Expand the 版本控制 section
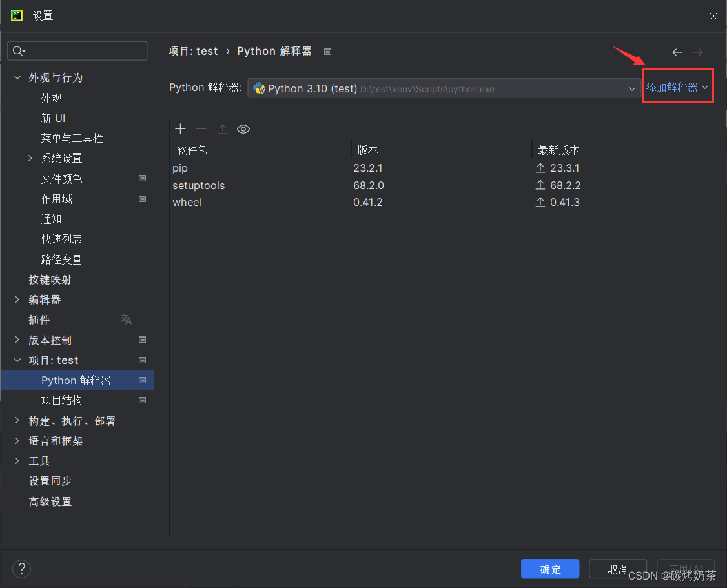 coord(17,340)
